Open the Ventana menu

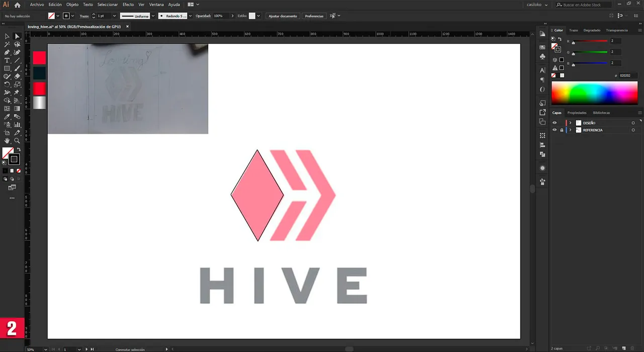coord(156,5)
